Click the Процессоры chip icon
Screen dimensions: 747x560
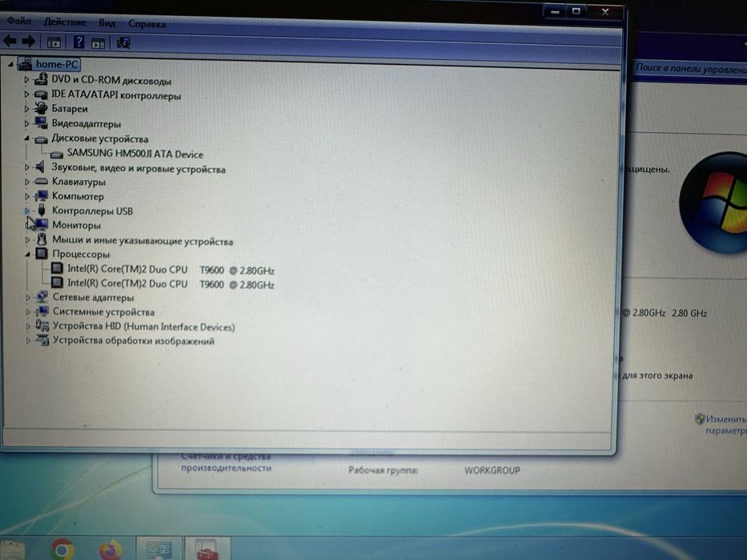click(x=42, y=254)
